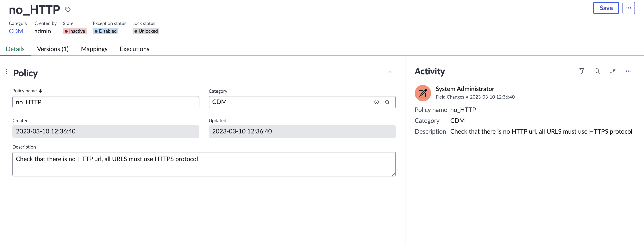The width and height of the screenshot is (644, 245).
Task: Change the Activity sort order
Action: pos(612,71)
